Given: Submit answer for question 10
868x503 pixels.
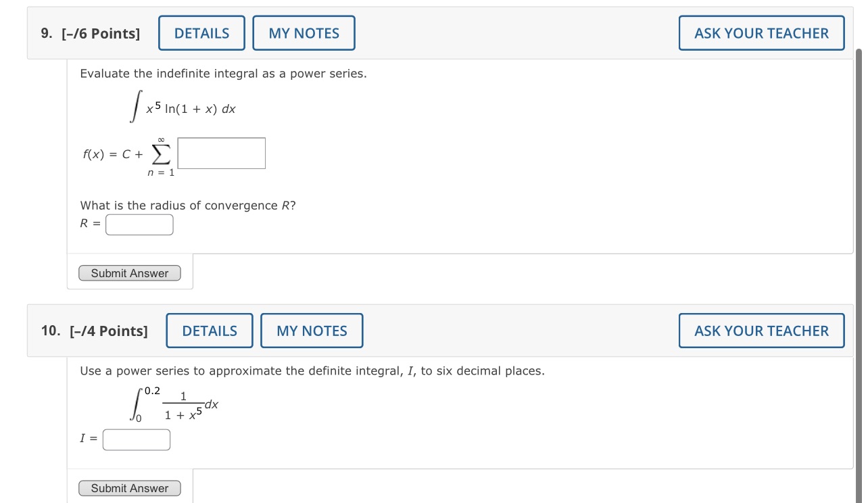Looking at the screenshot, I should [x=130, y=487].
